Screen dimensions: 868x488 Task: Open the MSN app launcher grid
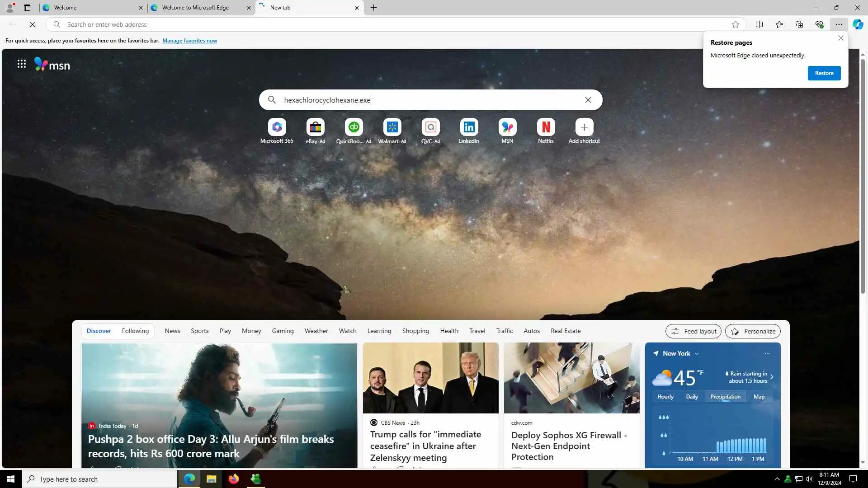coord(21,64)
